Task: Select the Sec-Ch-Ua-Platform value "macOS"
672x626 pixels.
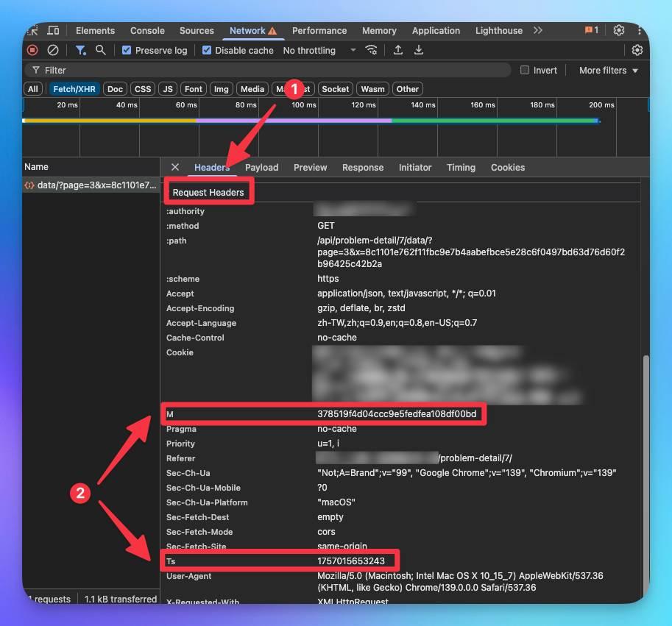Action: (336, 502)
